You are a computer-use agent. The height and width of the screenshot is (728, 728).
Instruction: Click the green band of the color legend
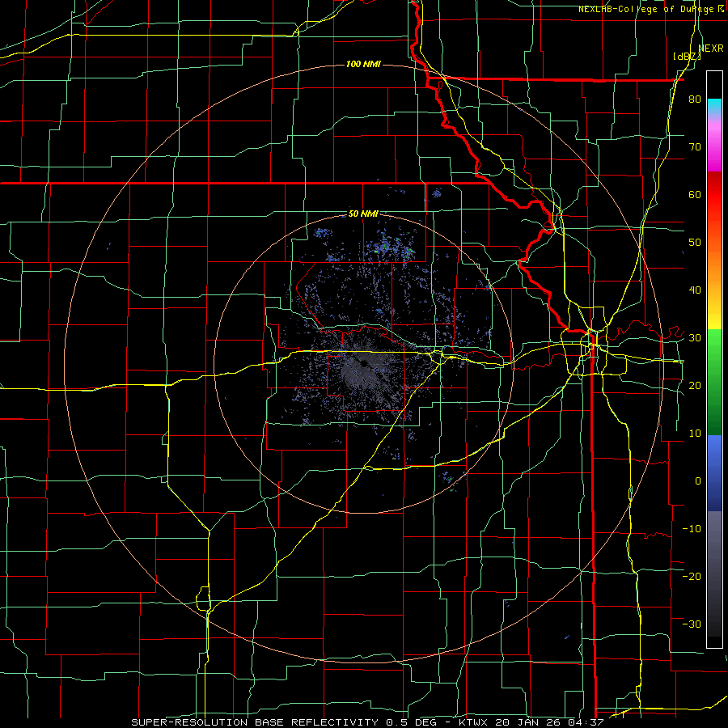click(714, 383)
